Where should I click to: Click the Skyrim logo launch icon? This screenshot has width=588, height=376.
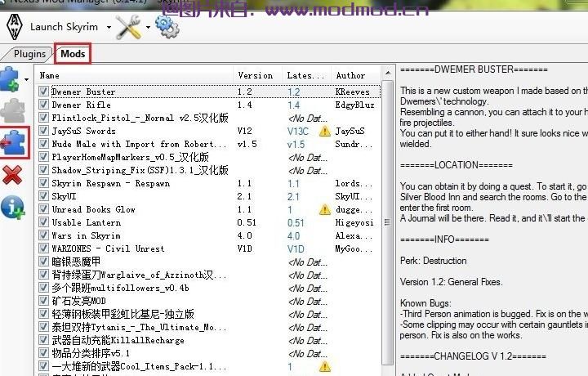(14, 27)
